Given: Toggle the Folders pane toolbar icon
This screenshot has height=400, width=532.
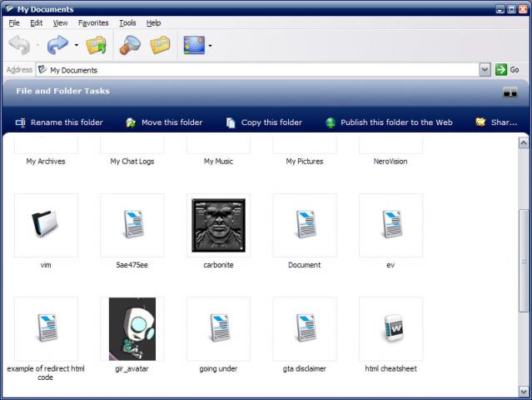Looking at the screenshot, I should 160,45.
